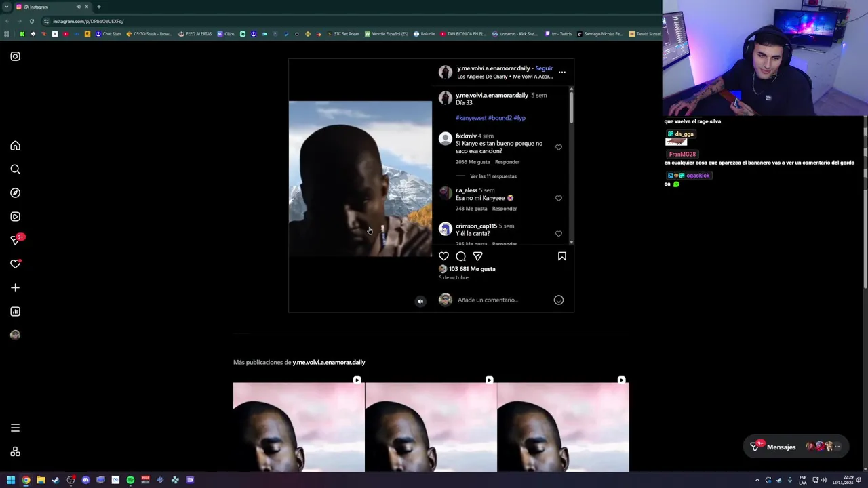The width and height of the screenshot is (868, 488).
Task: Open 'Wordle Español (ES)' bookmark
Action: [387, 34]
